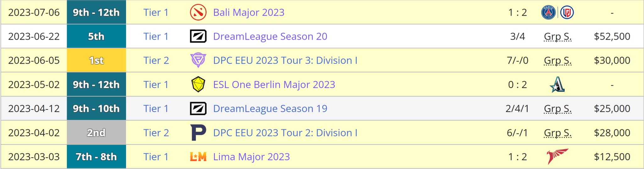Open DPC EEU 2023 Tour 3 link
The height and width of the screenshot is (169, 644).
click(285, 60)
